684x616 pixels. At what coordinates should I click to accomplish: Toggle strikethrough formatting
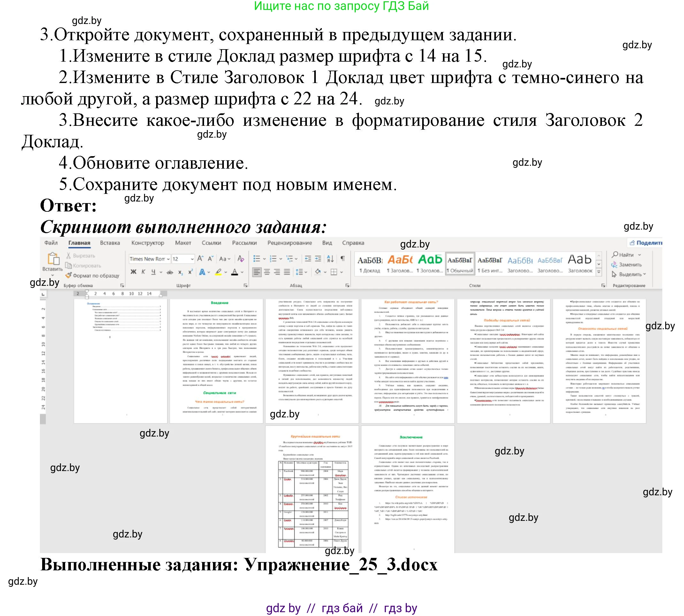click(170, 272)
